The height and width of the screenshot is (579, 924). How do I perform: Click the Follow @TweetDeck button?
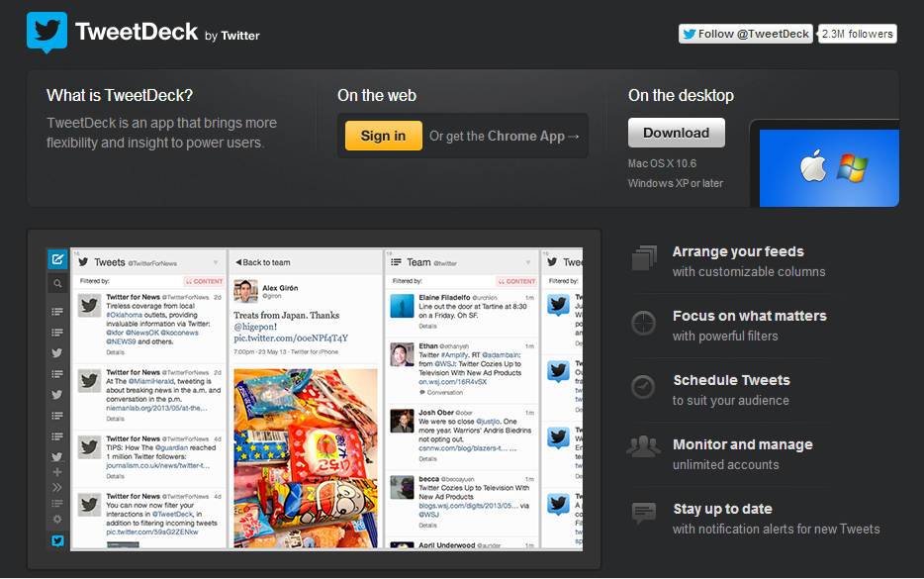(x=746, y=34)
